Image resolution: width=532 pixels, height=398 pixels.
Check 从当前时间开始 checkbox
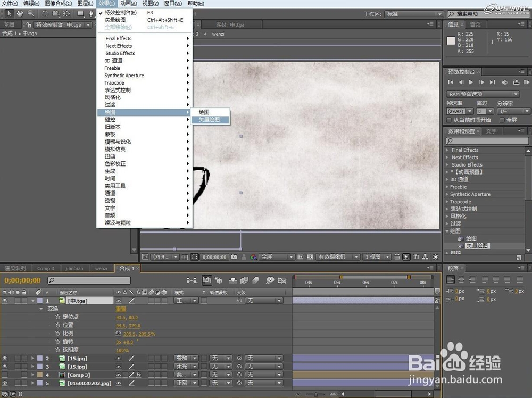click(x=449, y=120)
